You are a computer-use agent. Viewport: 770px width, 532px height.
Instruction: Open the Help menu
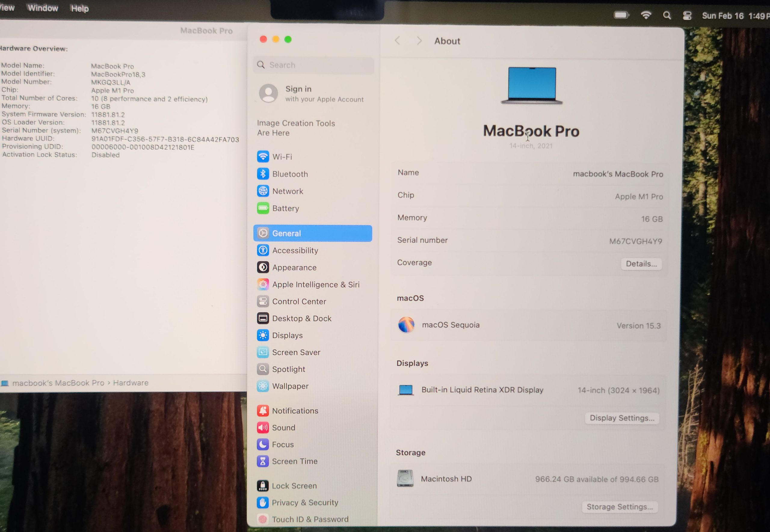(x=80, y=8)
